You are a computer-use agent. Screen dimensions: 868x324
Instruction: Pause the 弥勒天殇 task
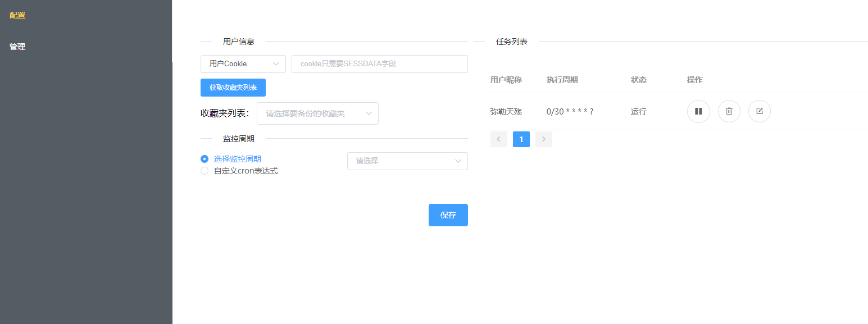tap(698, 111)
